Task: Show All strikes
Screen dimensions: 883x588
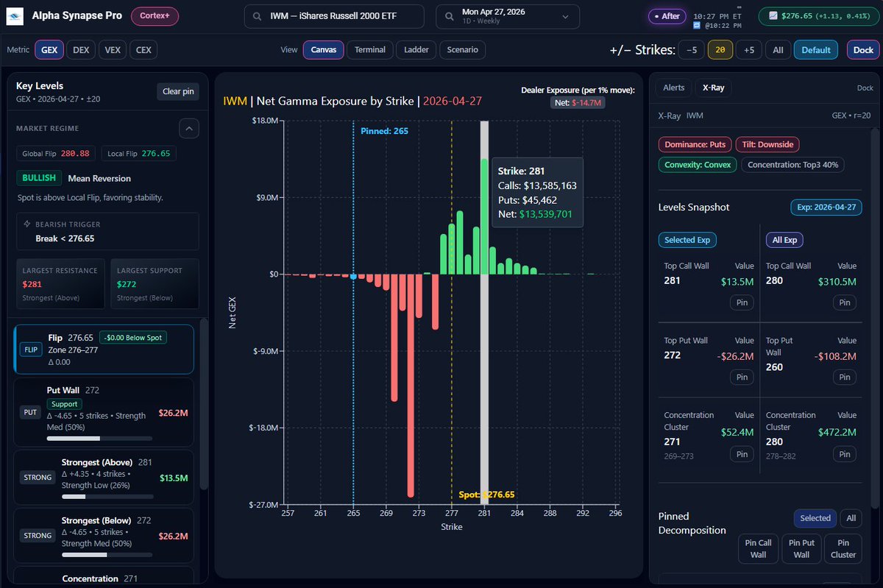Action: (x=779, y=50)
